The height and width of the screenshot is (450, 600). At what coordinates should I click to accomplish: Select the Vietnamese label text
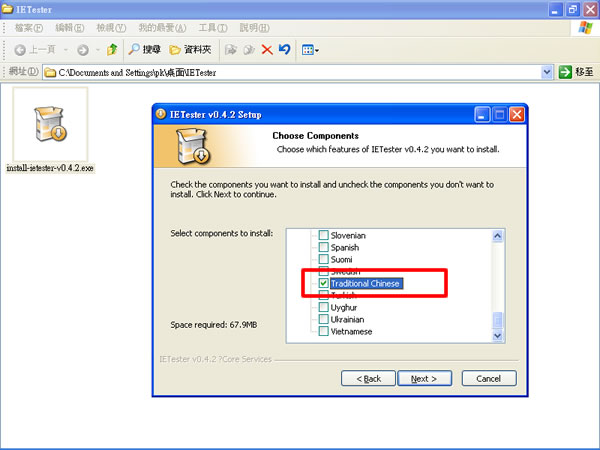point(351,332)
